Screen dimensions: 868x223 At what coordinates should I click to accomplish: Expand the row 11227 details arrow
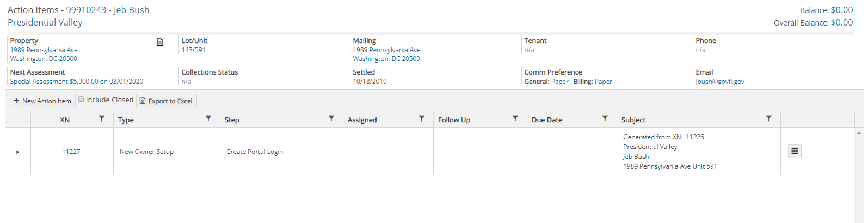pyautogui.click(x=17, y=152)
